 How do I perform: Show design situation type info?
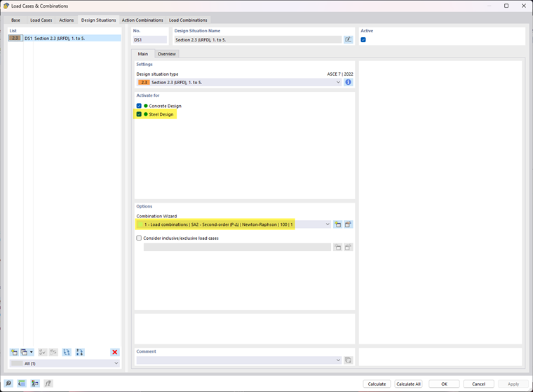tap(348, 82)
